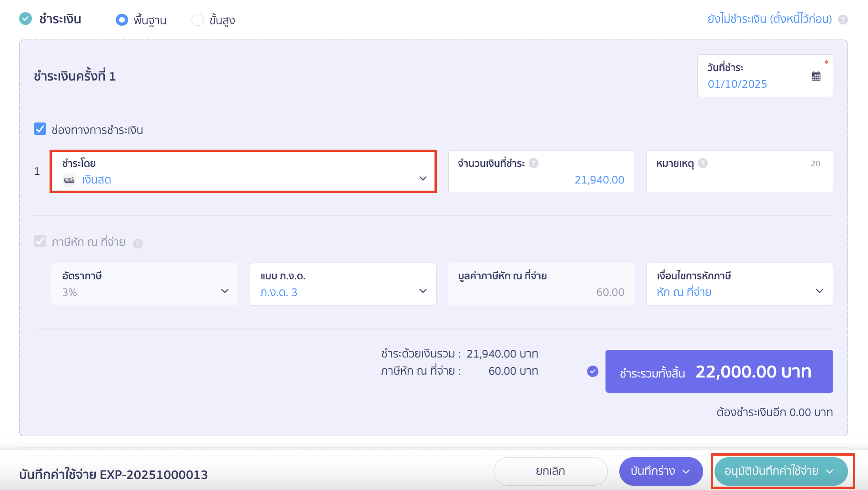The width and height of the screenshot is (868, 490).
Task: Click the ยกเลิก cancel button
Action: point(550,471)
